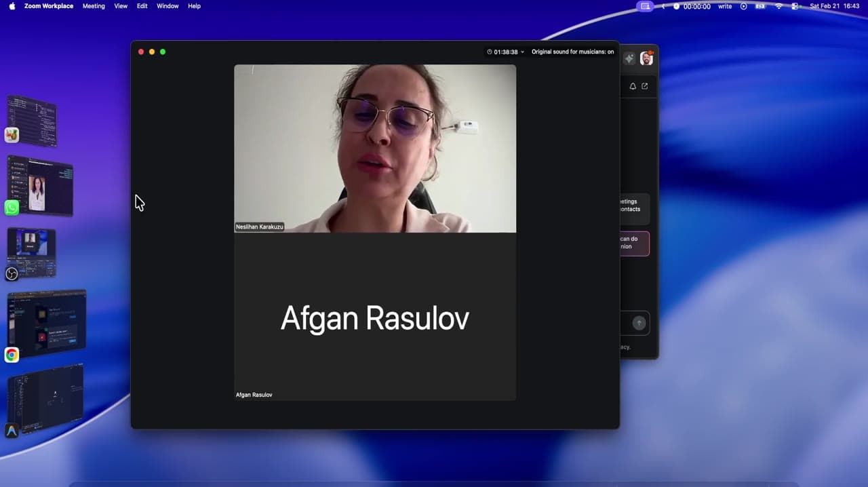Open the Window menu

[x=167, y=6]
